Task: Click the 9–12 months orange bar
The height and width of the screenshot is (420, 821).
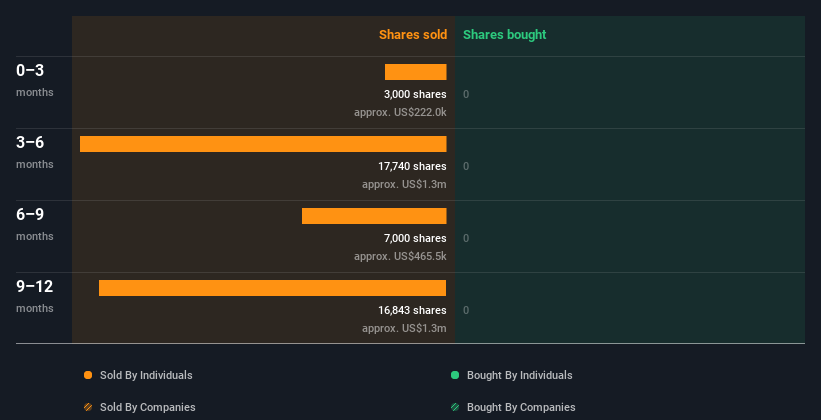Action: pyautogui.click(x=272, y=288)
